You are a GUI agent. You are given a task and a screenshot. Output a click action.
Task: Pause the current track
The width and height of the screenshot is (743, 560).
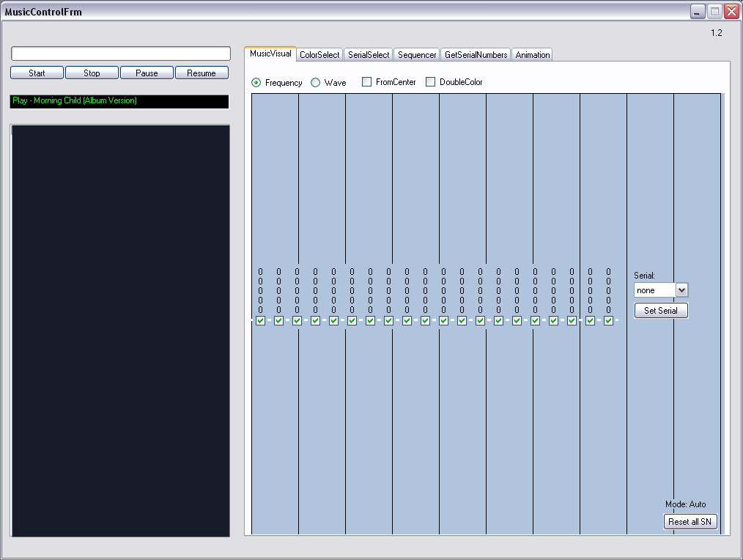tap(147, 73)
